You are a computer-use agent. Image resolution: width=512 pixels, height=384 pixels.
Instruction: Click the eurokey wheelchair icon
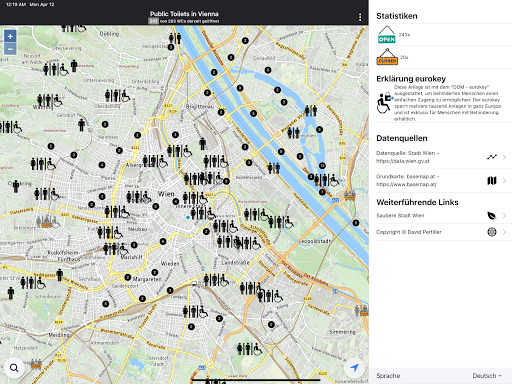(x=385, y=103)
